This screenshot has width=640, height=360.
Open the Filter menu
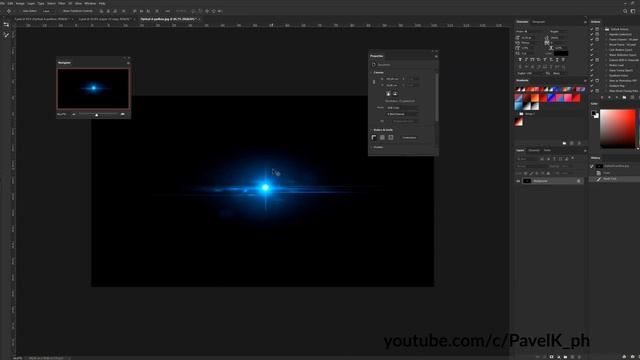(x=62, y=3)
